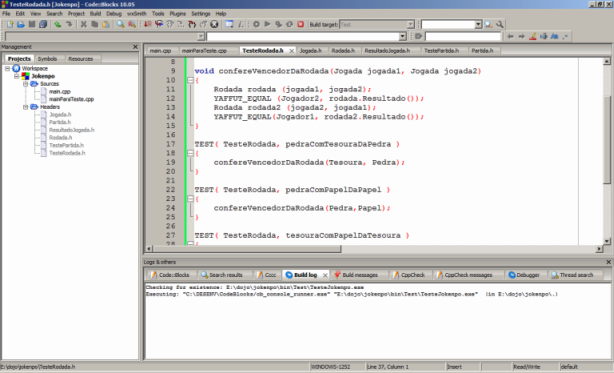Screen dimensions: 614x373
Task: Switch to the Resources tab in Management
Action: coord(80,59)
